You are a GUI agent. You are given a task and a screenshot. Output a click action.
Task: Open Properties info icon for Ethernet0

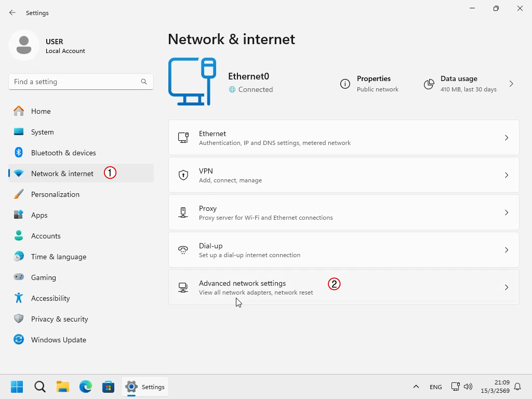pyautogui.click(x=345, y=84)
